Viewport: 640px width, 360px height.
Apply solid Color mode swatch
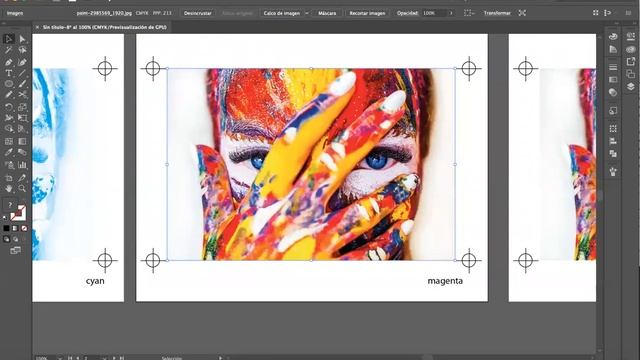pyautogui.click(x=6, y=228)
